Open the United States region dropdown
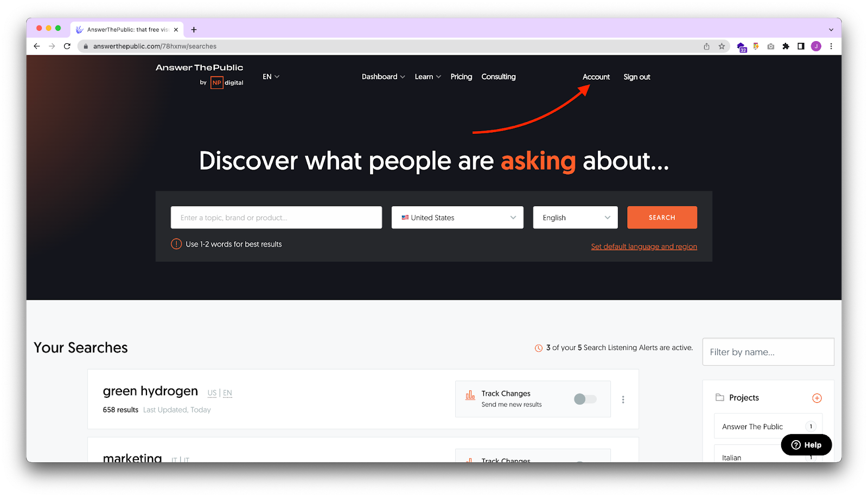Viewport: 868px width, 497px height. pyautogui.click(x=457, y=217)
